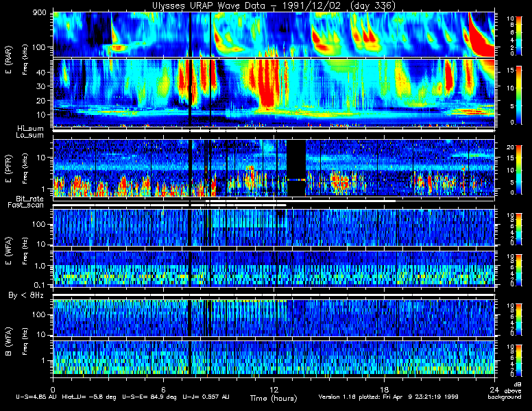The height and width of the screenshot is (411, 532).
Task: Click the 'By < 8Hz' label
Action: coord(26,295)
